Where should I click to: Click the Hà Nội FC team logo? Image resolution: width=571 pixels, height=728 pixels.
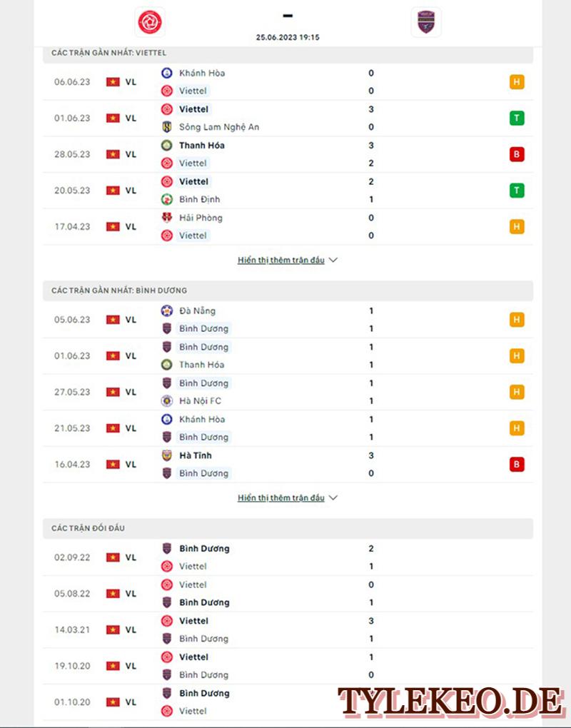pyautogui.click(x=166, y=400)
